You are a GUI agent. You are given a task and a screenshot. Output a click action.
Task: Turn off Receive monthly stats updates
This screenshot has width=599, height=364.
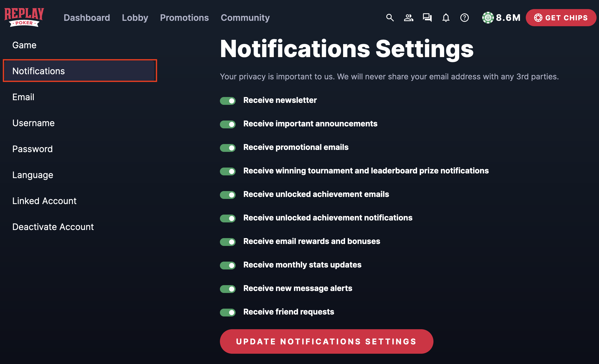coord(228,265)
